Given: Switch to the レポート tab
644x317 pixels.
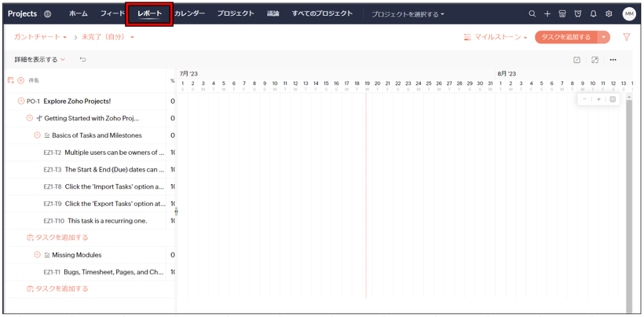Looking at the screenshot, I should pyautogui.click(x=149, y=14).
